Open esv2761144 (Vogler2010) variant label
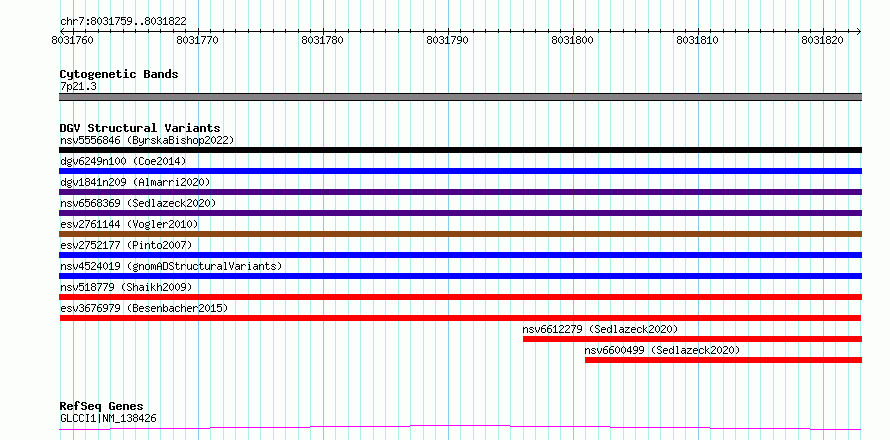Viewport: 890px width, 440px height. (x=129, y=224)
